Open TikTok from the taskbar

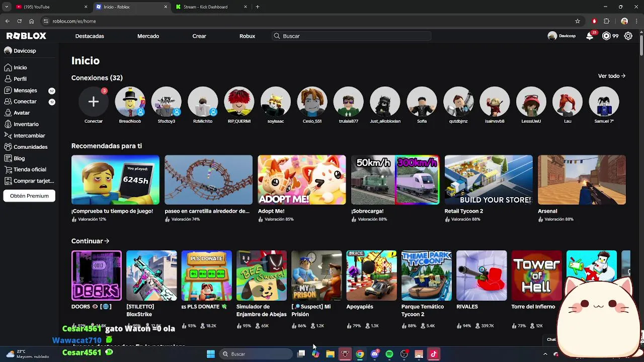tap(433, 354)
